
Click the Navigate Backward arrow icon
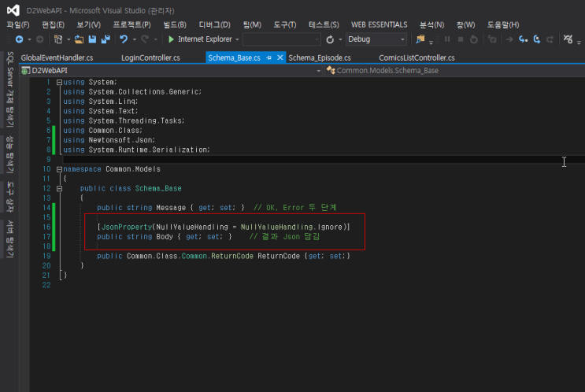19,39
